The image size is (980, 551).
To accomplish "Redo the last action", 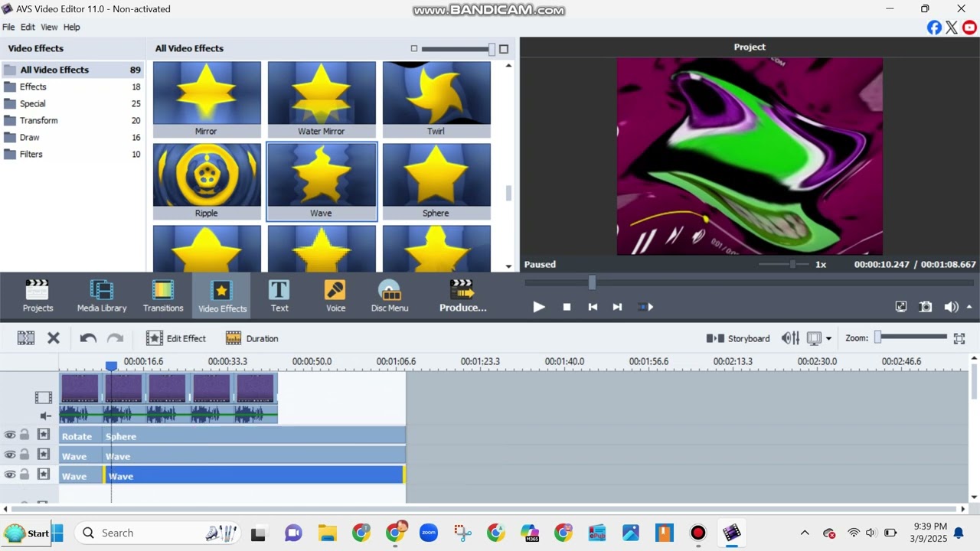I will pos(115,337).
